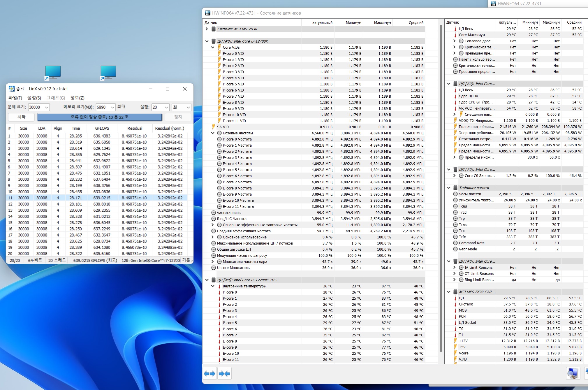Expand the Система MSI MS-7D30 node
The height and width of the screenshot is (390, 588).
(207, 29)
